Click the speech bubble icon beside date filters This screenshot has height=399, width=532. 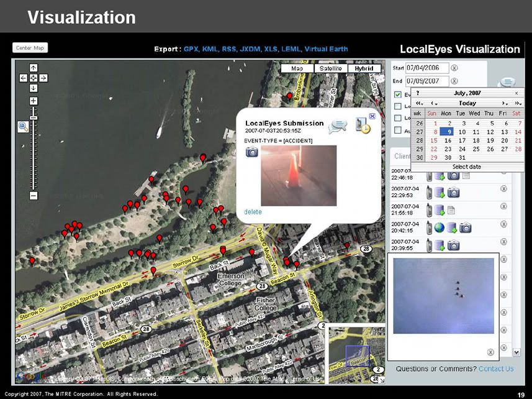pos(508,82)
